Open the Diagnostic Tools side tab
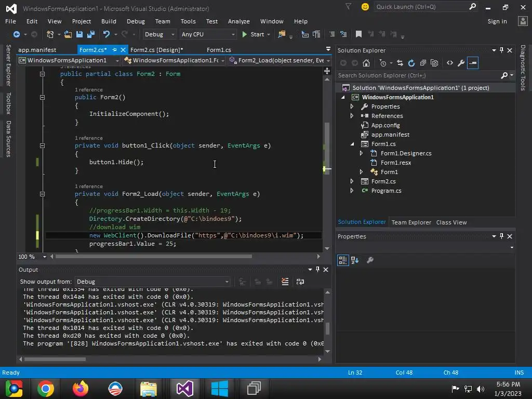The width and height of the screenshot is (532, 399). click(523, 68)
